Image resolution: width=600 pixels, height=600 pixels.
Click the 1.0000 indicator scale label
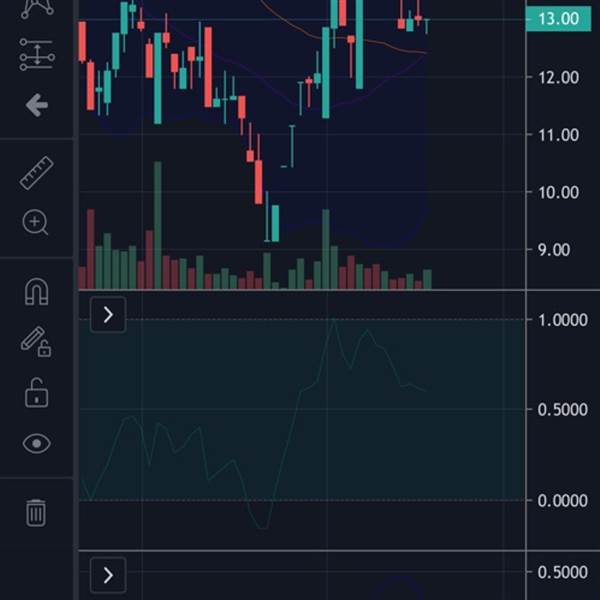[x=562, y=320]
